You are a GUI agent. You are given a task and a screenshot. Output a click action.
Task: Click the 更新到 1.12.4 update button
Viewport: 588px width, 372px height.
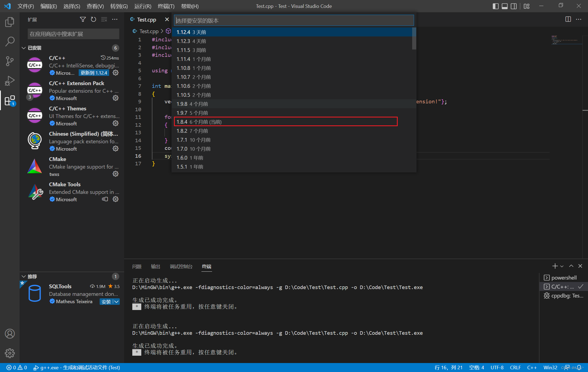coord(94,73)
